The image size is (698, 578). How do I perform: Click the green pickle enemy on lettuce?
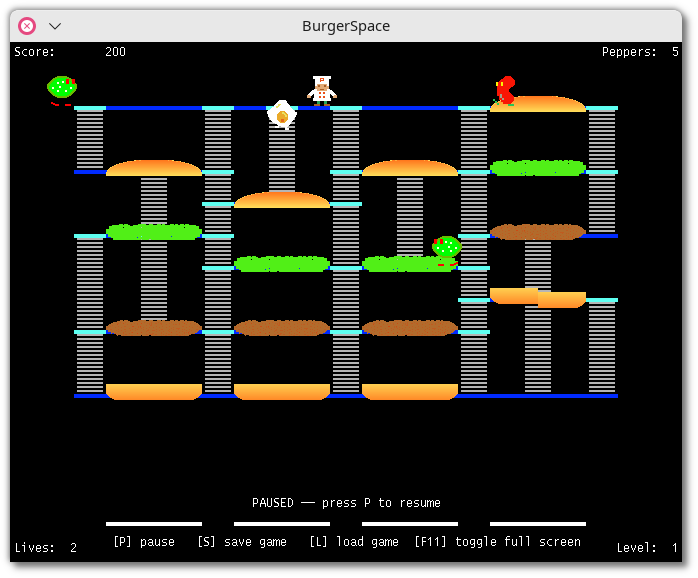pyautogui.click(x=446, y=251)
